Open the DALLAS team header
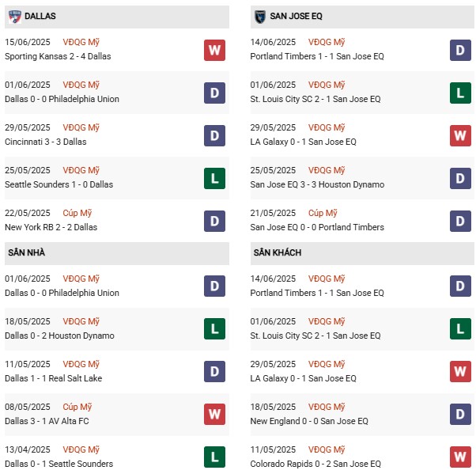Viewport: 476px width, 474px height. click(x=117, y=17)
